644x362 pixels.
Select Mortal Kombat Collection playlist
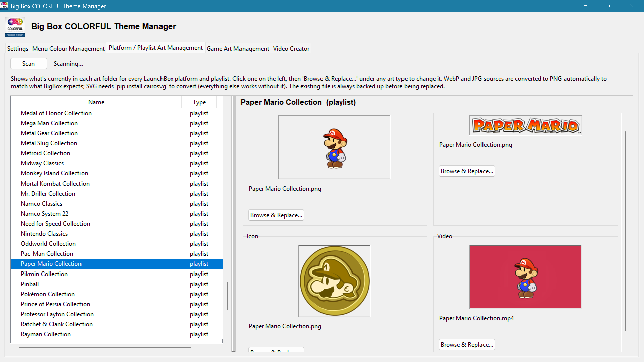tap(117, 184)
